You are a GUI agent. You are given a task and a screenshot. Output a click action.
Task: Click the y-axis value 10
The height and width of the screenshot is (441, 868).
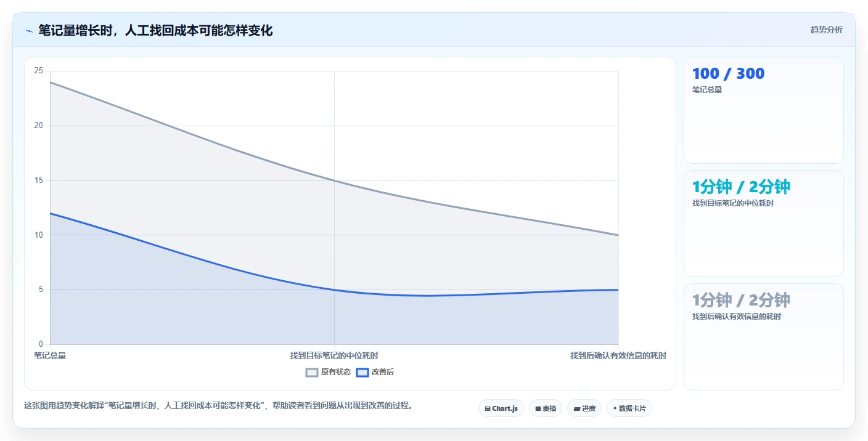point(39,235)
